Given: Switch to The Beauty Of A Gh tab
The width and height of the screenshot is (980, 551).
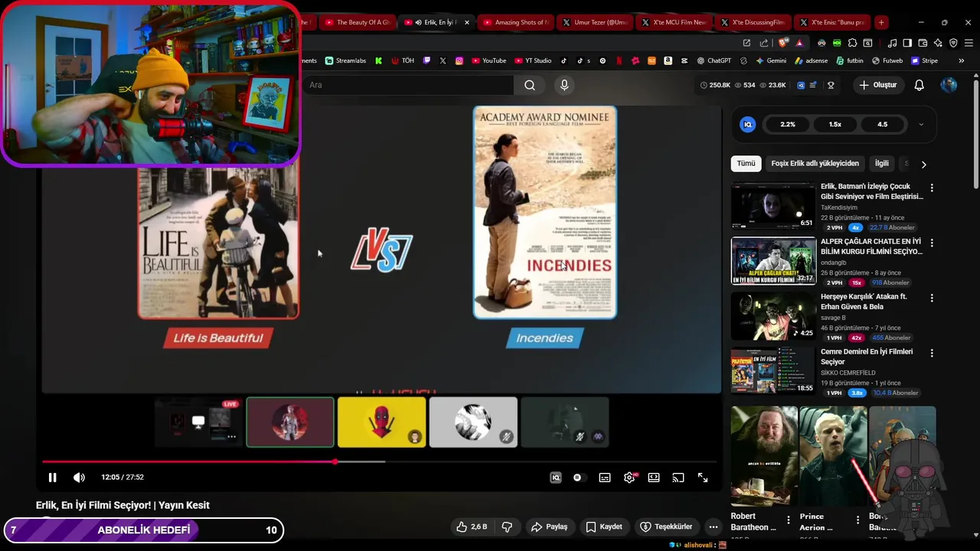Looking at the screenshot, I should pos(358,22).
